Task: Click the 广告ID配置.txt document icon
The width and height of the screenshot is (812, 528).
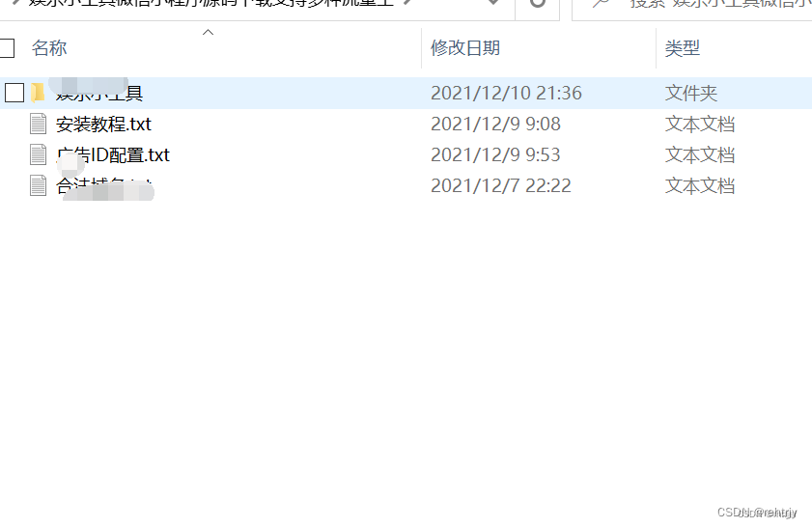Action: pos(38,154)
